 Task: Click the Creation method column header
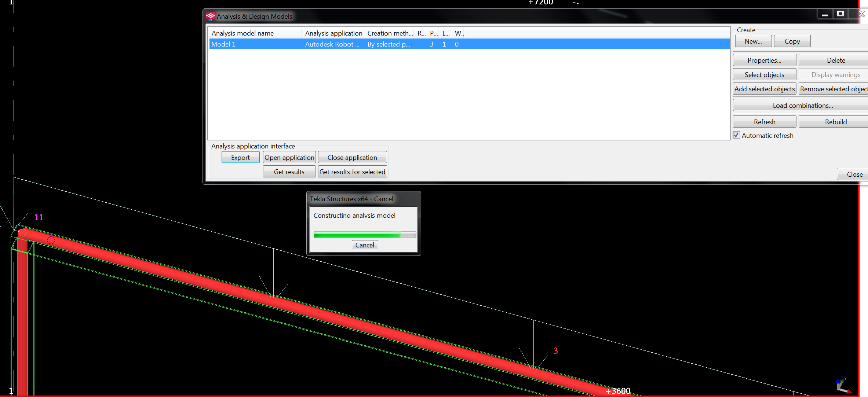tap(390, 33)
